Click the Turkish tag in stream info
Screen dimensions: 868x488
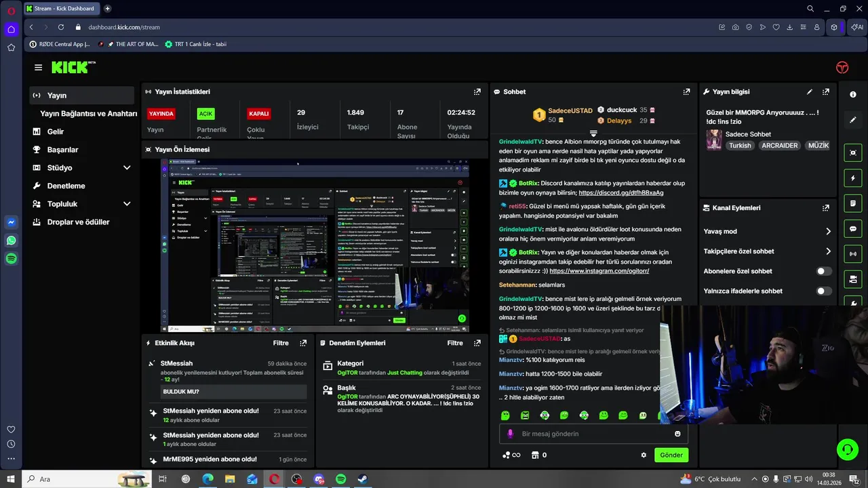pos(740,145)
